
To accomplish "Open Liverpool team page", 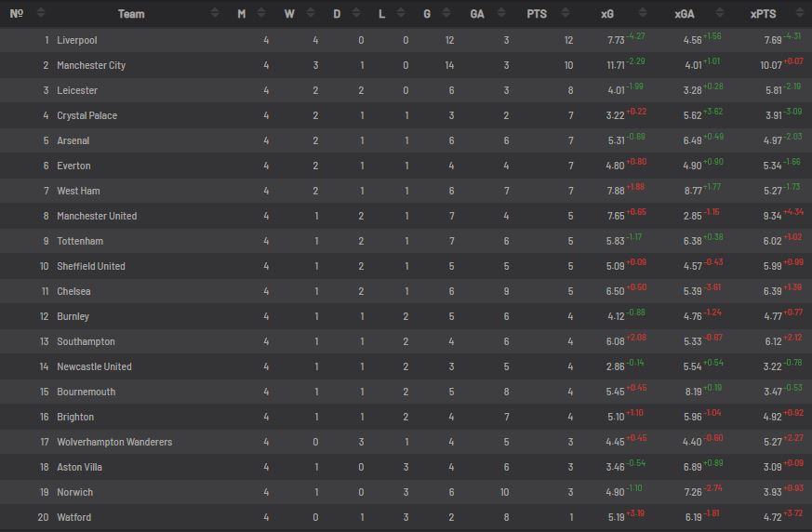I will click(x=76, y=40).
